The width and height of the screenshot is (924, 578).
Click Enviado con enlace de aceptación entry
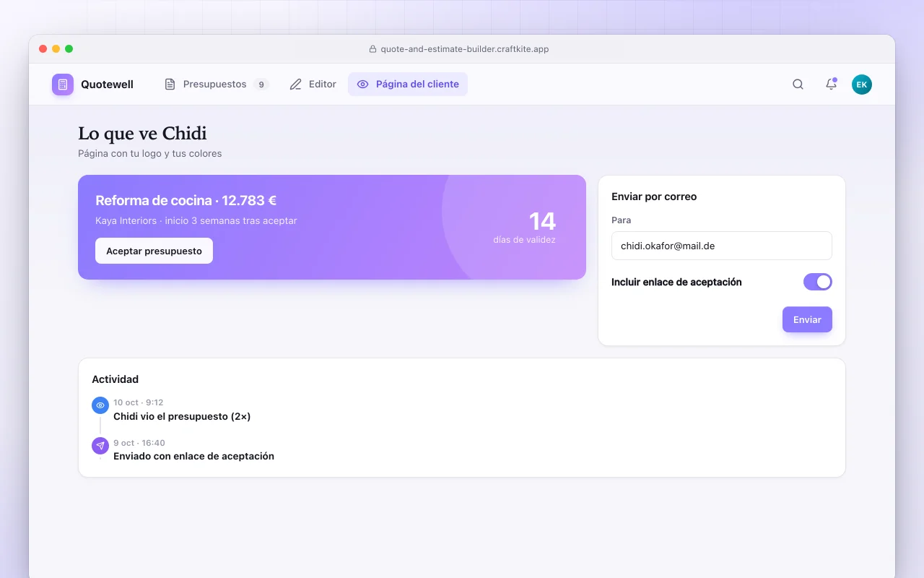click(x=193, y=456)
